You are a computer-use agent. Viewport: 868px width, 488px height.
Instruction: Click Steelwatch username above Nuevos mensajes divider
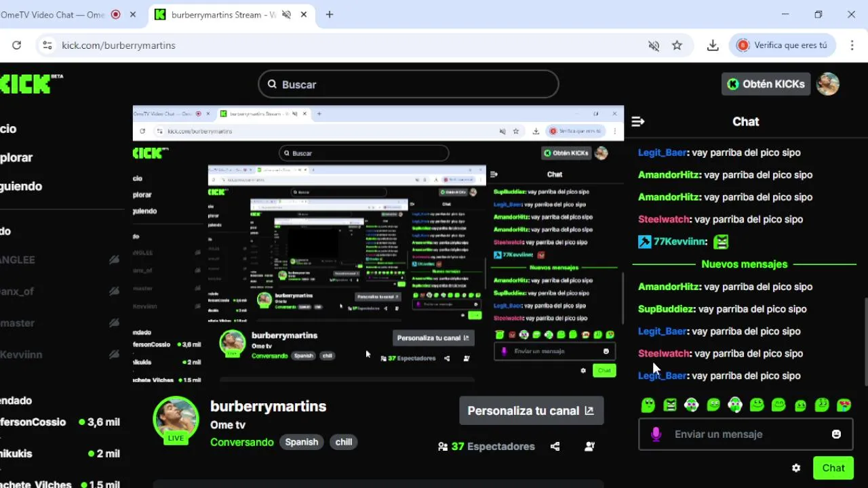point(664,219)
